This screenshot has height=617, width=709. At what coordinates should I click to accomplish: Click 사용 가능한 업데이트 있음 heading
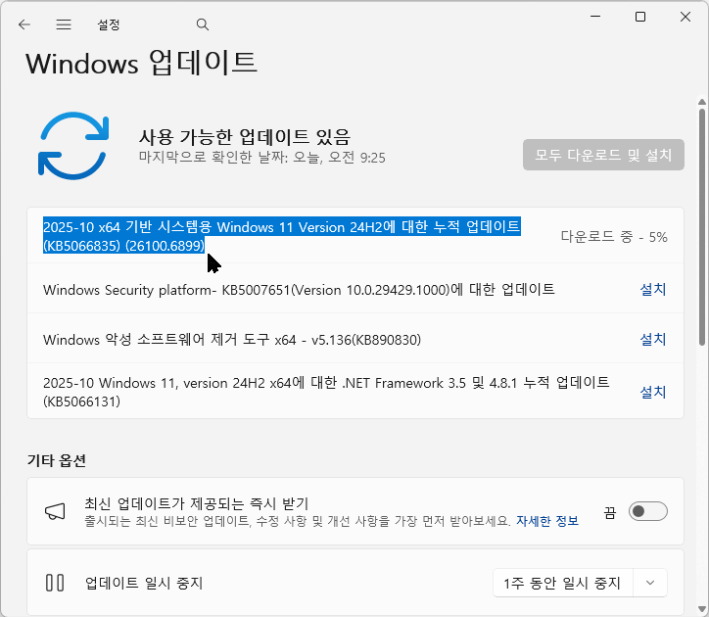(245, 136)
